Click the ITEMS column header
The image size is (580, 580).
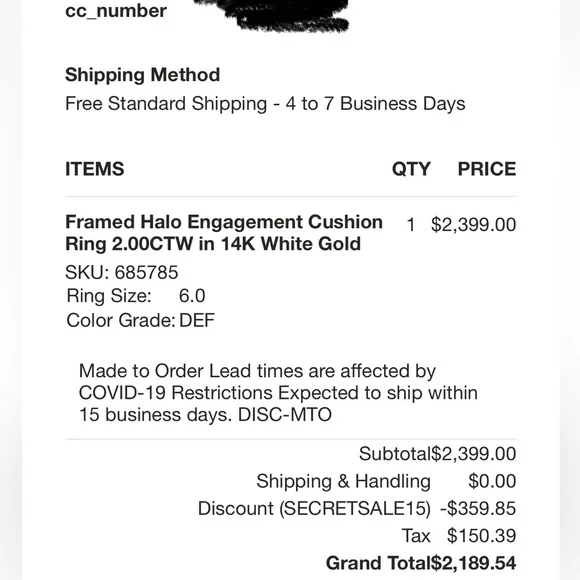coord(95,169)
